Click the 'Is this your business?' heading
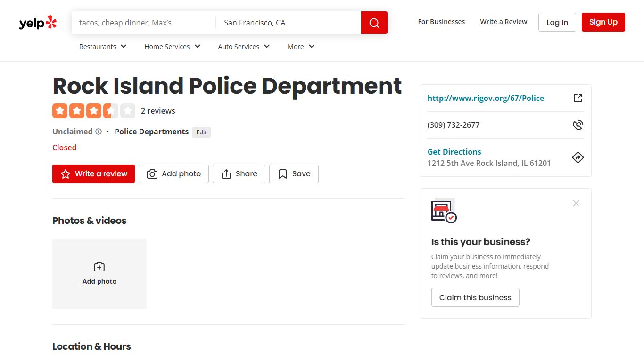The image size is (644, 362). (480, 242)
